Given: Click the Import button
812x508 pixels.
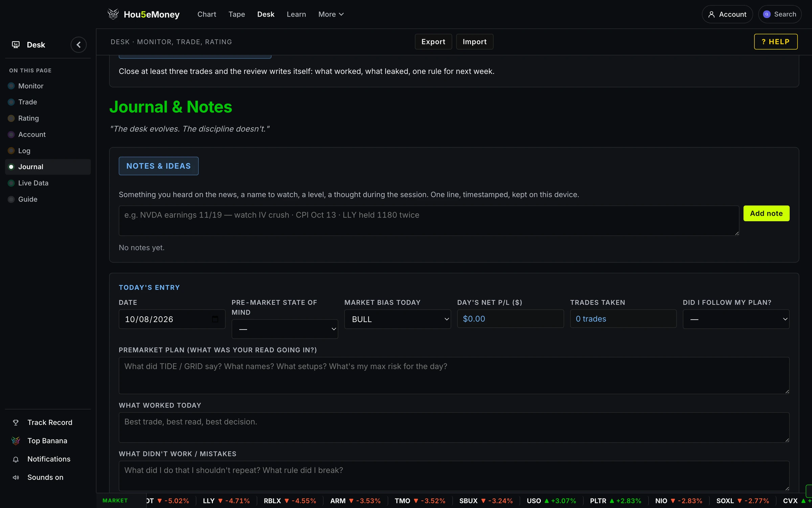Looking at the screenshot, I should point(474,42).
